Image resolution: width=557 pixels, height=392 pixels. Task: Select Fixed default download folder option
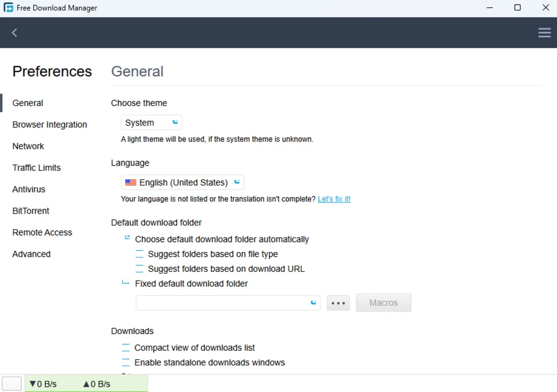coord(127,283)
